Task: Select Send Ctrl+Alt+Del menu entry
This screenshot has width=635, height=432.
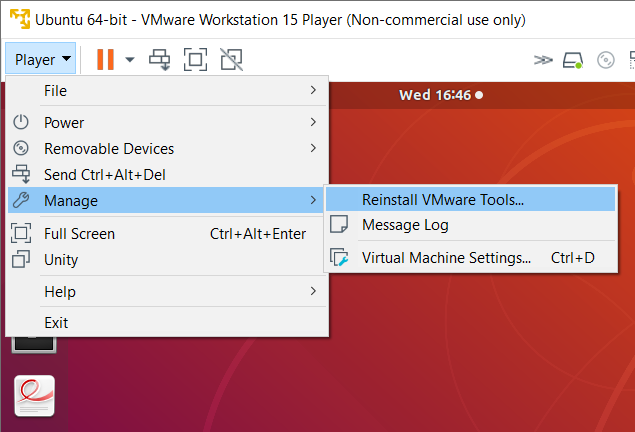Action: click(x=104, y=175)
